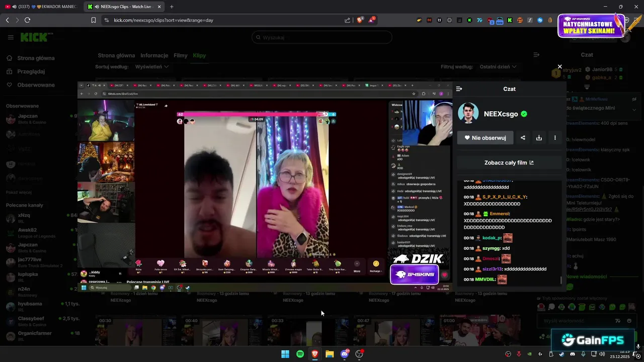Open green Kick extension icon in toolbar
This screenshot has height=362, width=644.
(510, 20)
